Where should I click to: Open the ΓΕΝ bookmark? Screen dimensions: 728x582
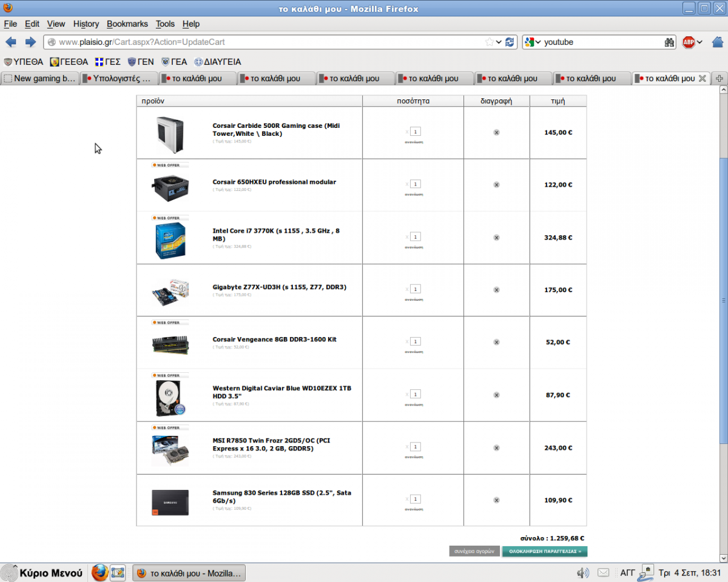tap(141, 61)
